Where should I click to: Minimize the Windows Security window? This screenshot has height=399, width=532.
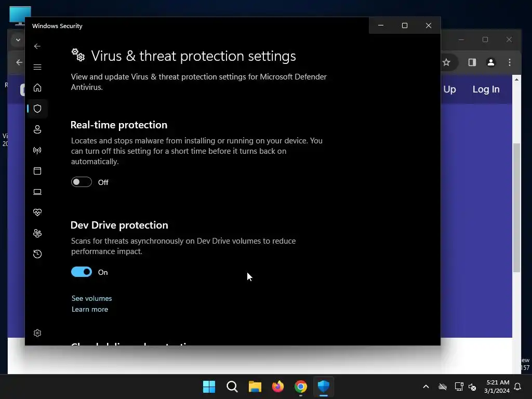(381, 25)
